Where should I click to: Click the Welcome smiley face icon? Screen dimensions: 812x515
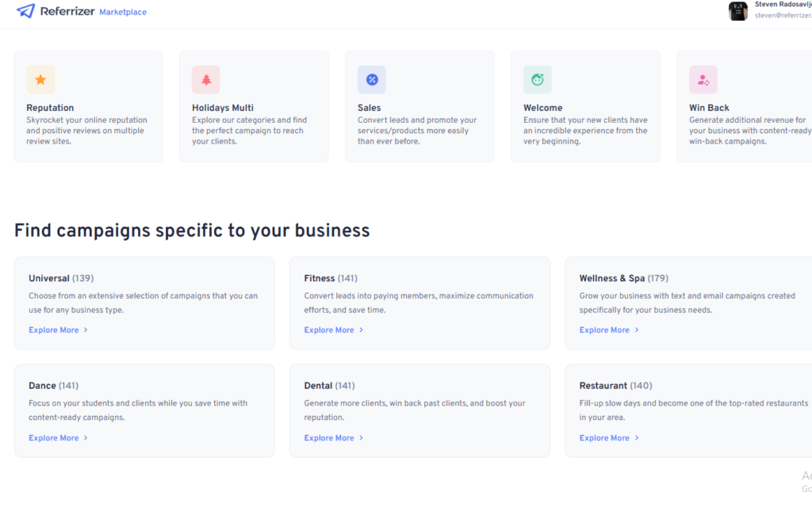tap(538, 80)
